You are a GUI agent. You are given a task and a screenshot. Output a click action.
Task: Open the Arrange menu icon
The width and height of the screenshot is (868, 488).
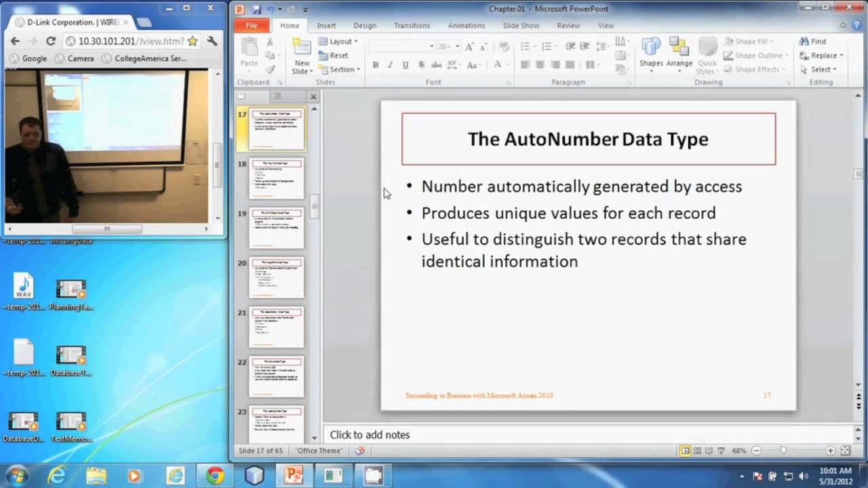click(679, 47)
